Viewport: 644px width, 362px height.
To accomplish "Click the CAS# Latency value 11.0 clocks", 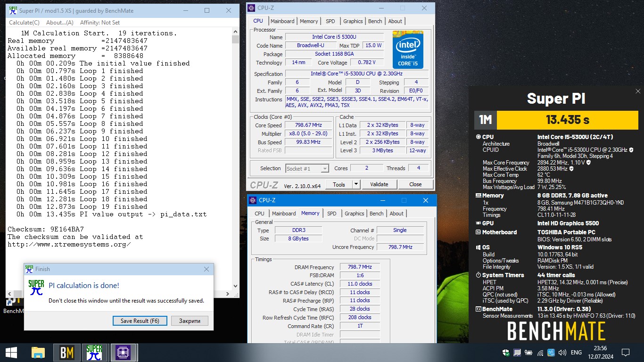I will pos(360,284).
